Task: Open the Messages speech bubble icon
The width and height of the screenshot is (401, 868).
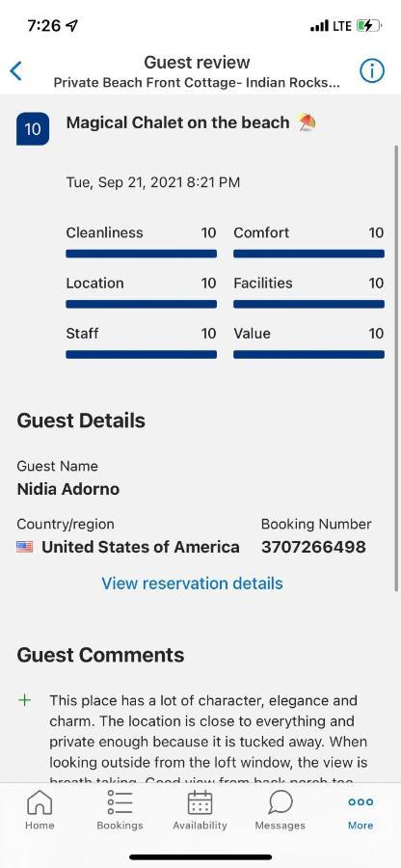Action: click(x=281, y=802)
